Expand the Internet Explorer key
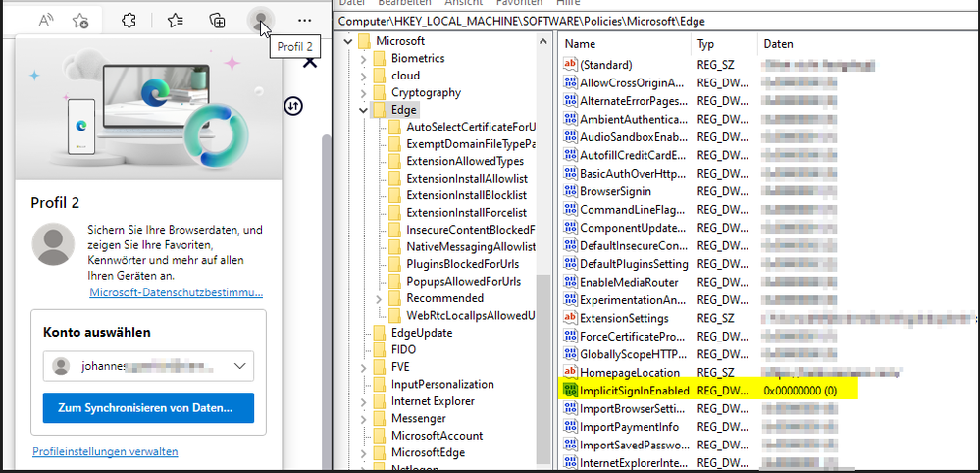The width and height of the screenshot is (980, 473). [364, 401]
